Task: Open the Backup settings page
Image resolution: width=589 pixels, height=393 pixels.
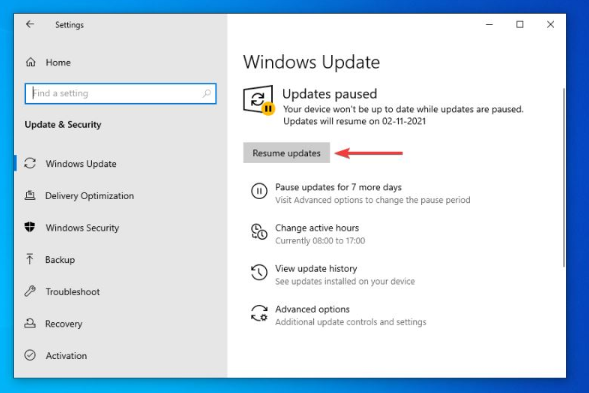Action: 60,260
